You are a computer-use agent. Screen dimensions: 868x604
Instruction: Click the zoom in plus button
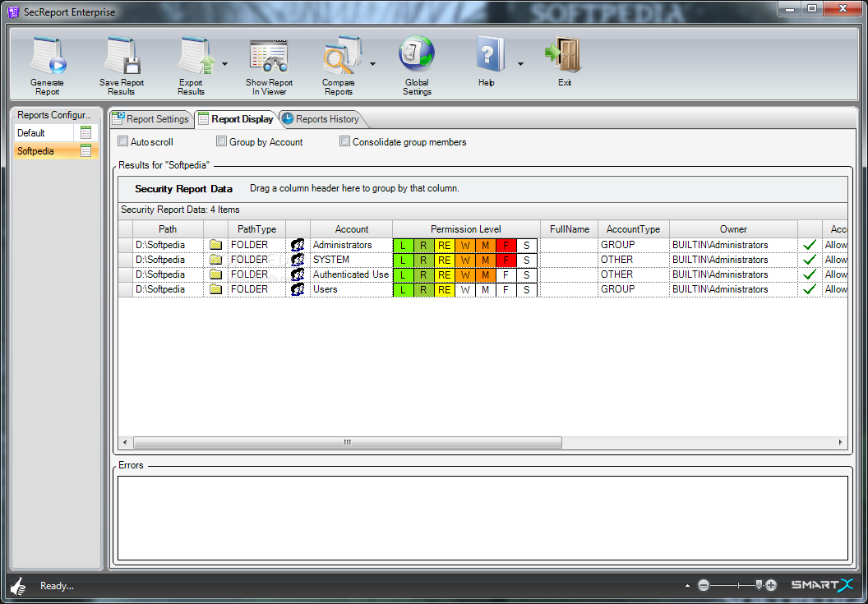click(x=771, y=584)
